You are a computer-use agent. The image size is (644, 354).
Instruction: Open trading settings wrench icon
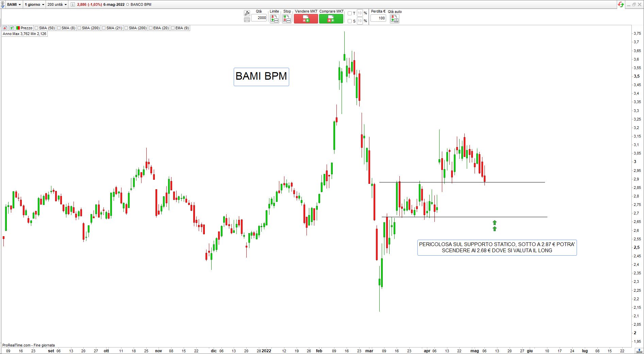247,13
